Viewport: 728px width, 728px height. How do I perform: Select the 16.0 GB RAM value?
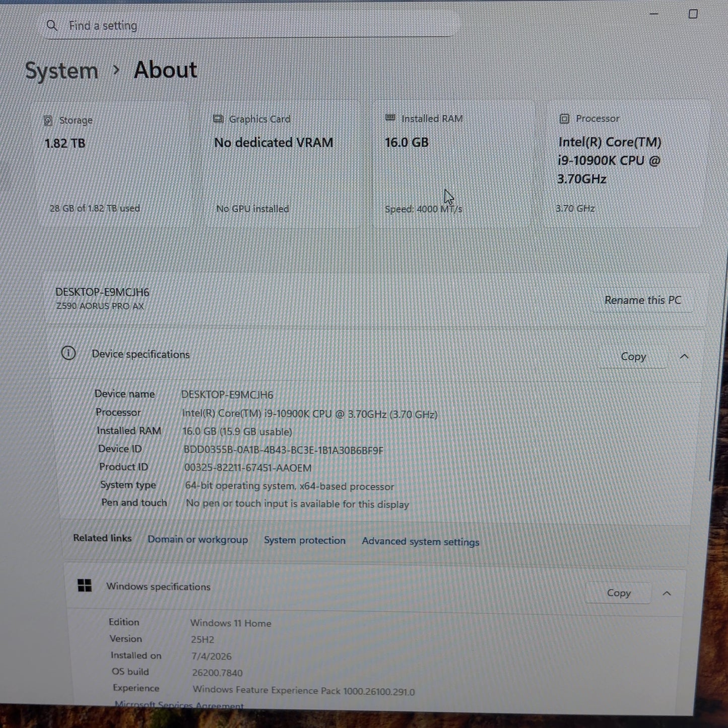[x=407, y=143]
